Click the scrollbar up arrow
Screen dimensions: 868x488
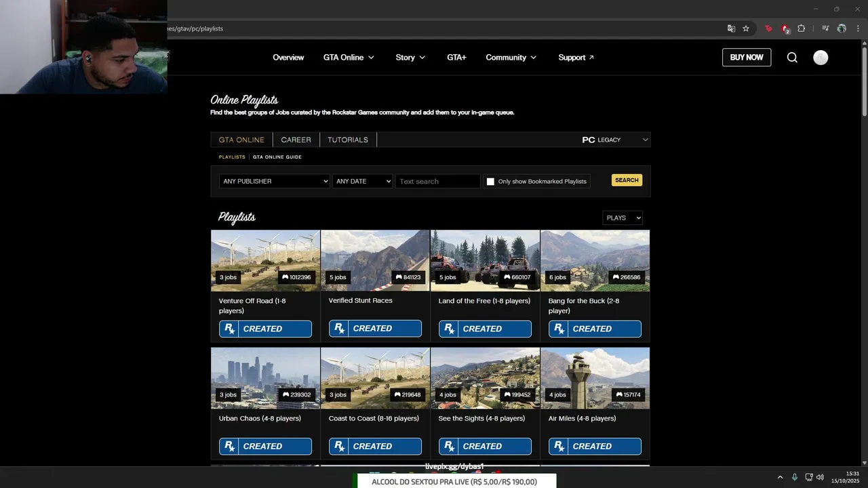tap(864, 43)
